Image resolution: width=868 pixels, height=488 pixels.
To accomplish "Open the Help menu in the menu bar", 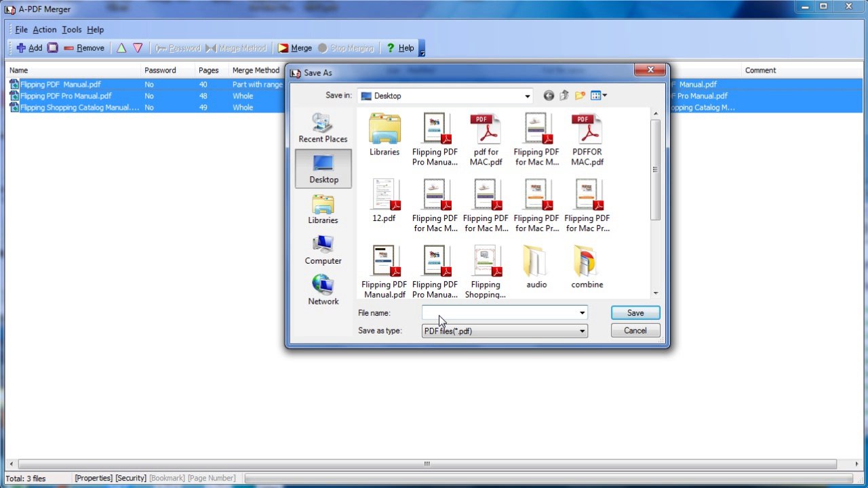I will click(x=96, y=30).
